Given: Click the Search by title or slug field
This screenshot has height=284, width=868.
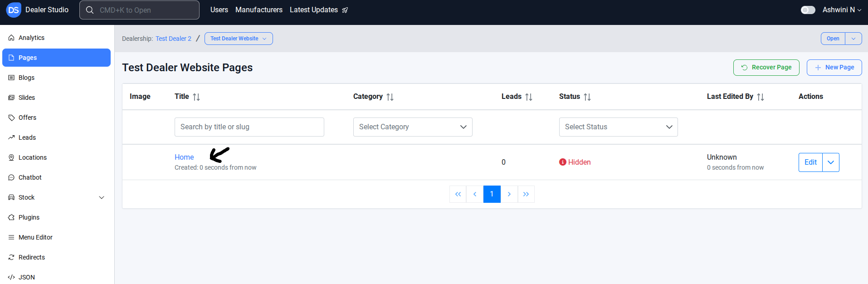Looking at the screenshot, I should click(249, 127).
